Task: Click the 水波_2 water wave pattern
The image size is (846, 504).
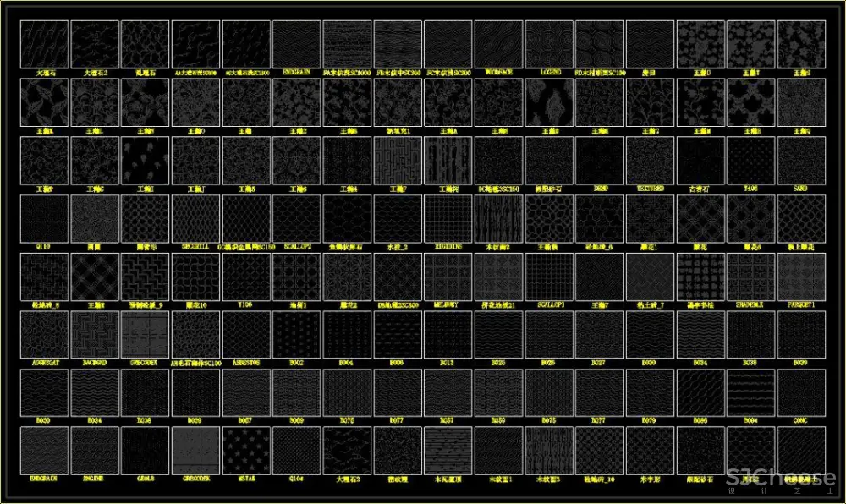Action: tap(398, 219)
